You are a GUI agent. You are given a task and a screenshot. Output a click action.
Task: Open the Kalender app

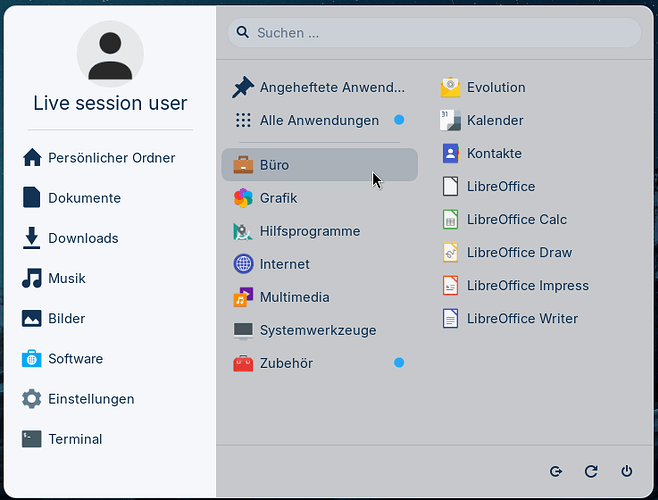point(483,120)
